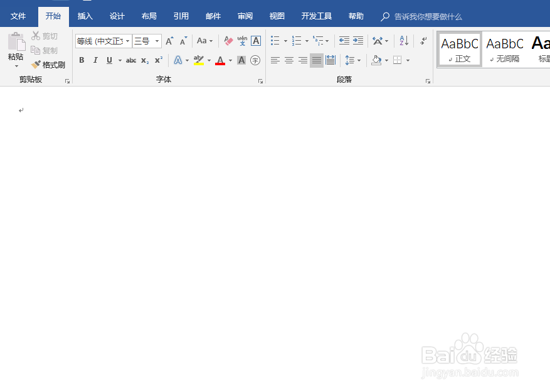Expand borders dropdown arrow
This screenshot has width=550, height=392.
click(x=408, y=60)
